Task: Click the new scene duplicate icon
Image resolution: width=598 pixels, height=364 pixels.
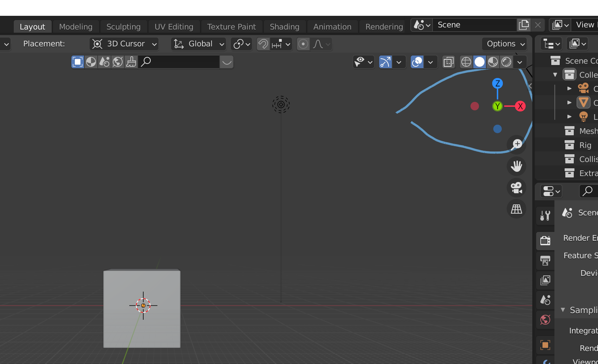Action: [x=524, y=25]
